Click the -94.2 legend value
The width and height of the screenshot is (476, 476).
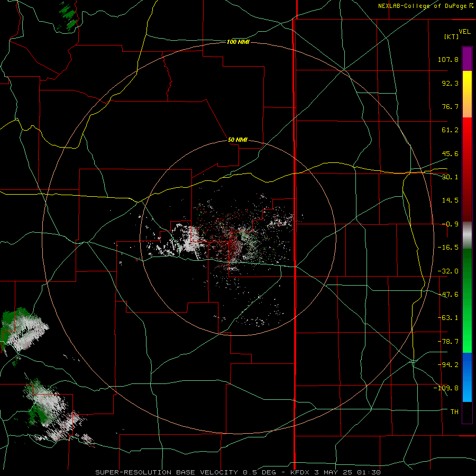[x=448, y=364]
